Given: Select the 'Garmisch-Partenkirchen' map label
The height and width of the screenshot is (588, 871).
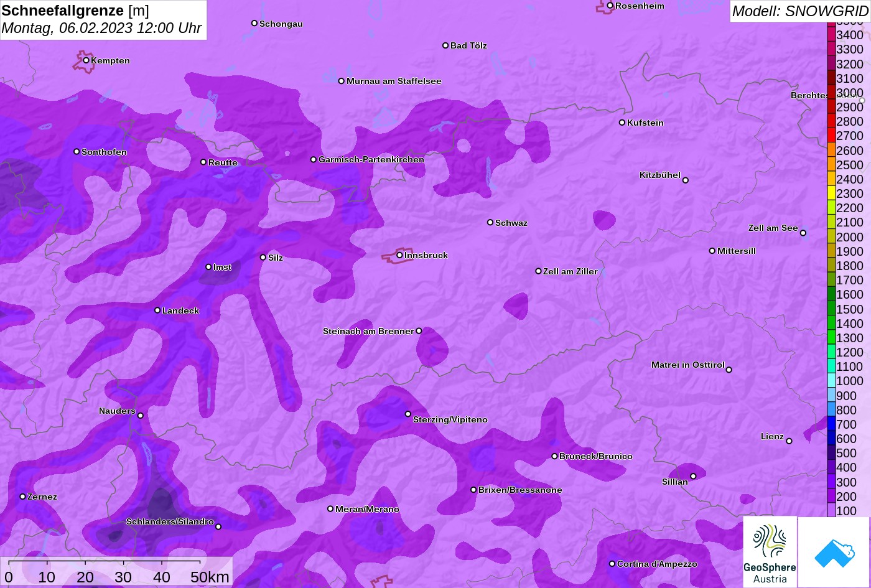Looking at the screenshot, I should (371, 159).
